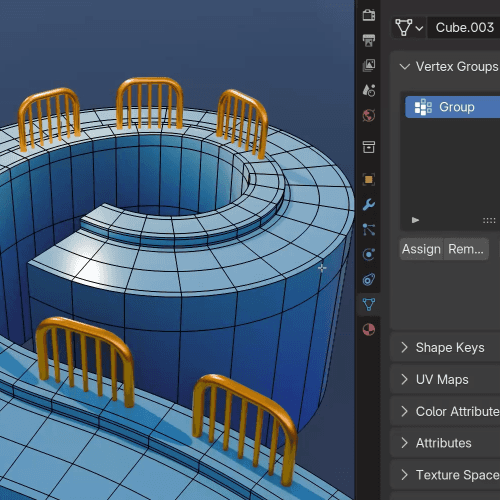Select the vertex group named Group
The image size is (500, 500).
point(453,107)
